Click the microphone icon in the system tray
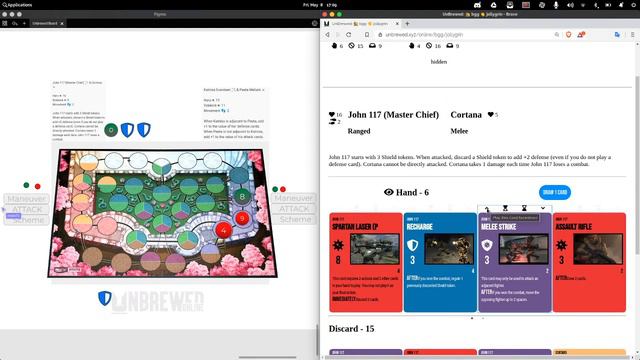This screenshot has height=360, width=640. click(x=556, y=5)
